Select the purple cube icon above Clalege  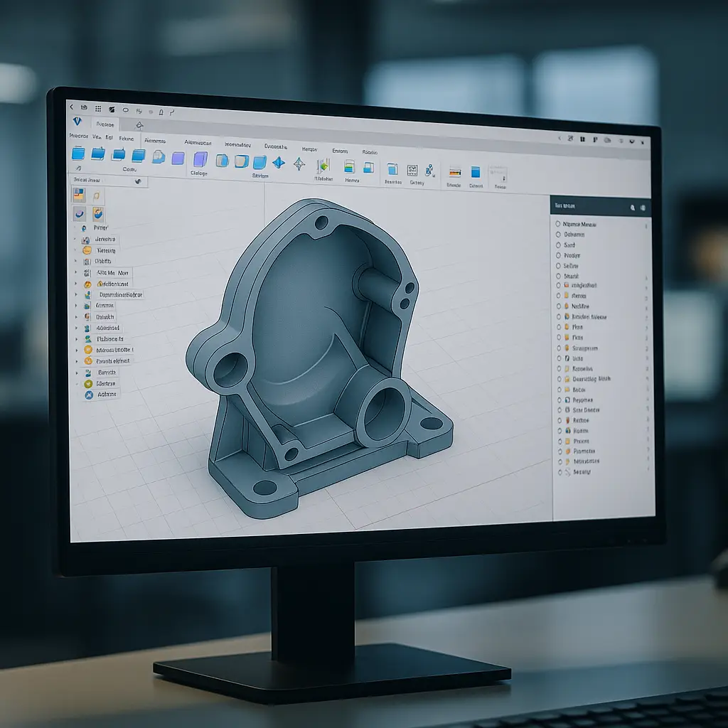(200, 159)
